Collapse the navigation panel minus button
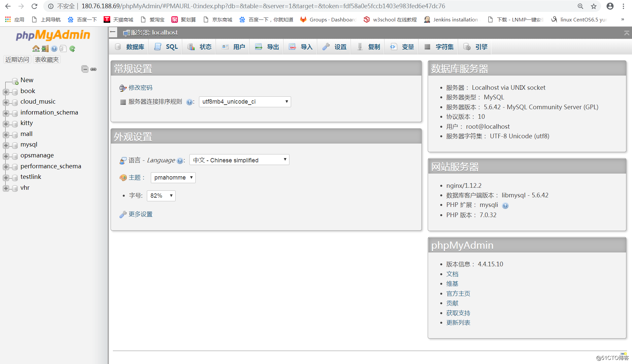Image resolution: width=632 pixels, height=364 pixels. pos(113,32)
